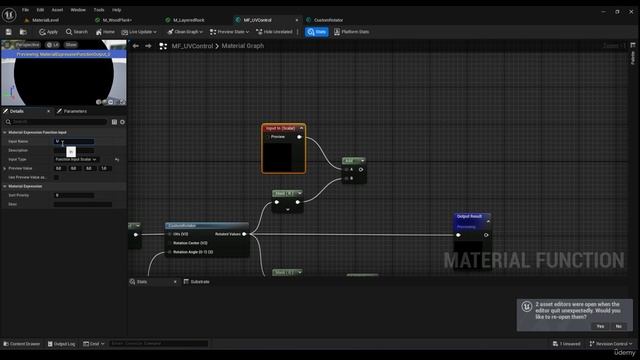
Task: Click the Home toolbar button
Action: (x=105, y=32)
